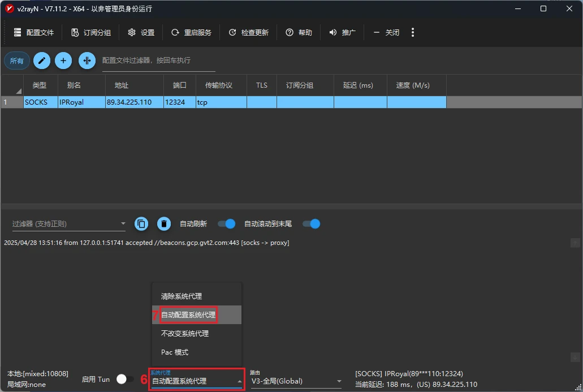
Task: Click the circular split/sort icon beside plus
Action: pos(87,61)
